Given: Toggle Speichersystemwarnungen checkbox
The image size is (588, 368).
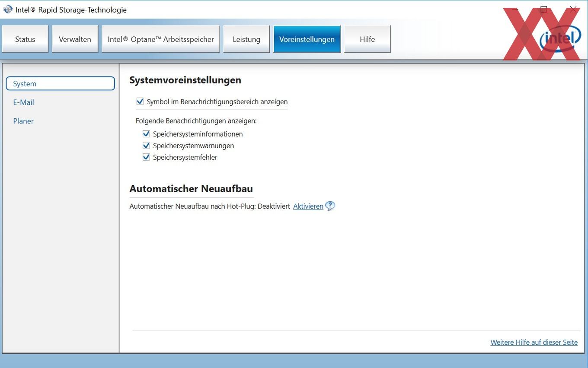Looking at the screenshot, I should pos(146,146).
